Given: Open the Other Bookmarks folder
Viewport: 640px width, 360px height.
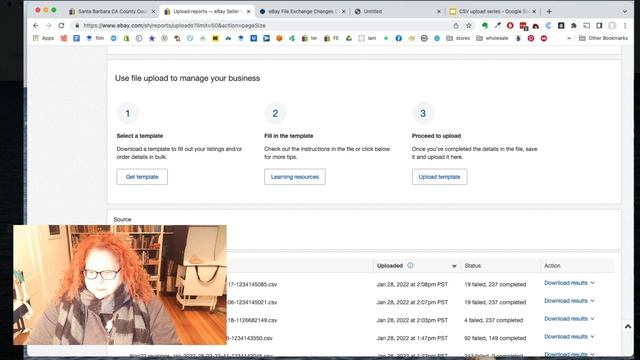Looking at the screenshot, I should coord(603,38).
